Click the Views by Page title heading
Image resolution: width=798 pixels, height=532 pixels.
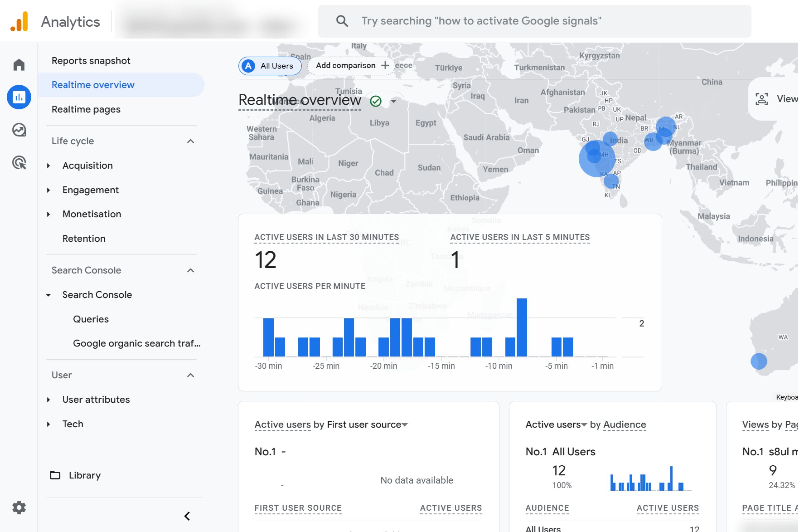click(770, 425)
